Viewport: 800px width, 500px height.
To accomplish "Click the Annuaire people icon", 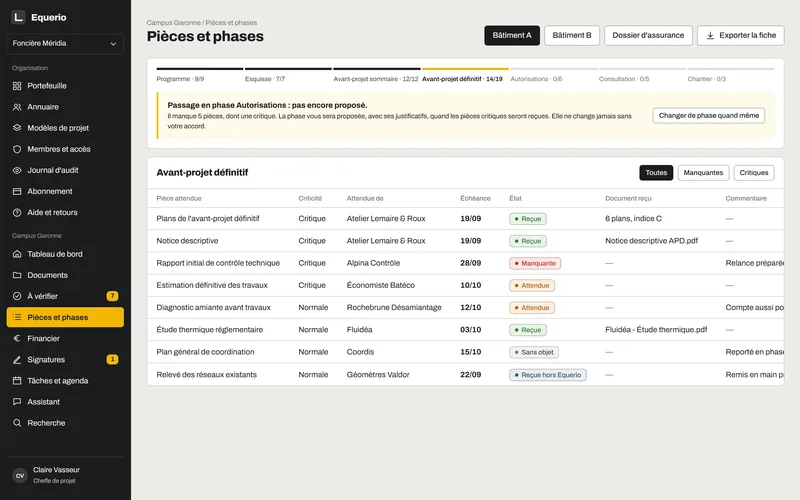I will pyautogui.click(x=17, y=107).
